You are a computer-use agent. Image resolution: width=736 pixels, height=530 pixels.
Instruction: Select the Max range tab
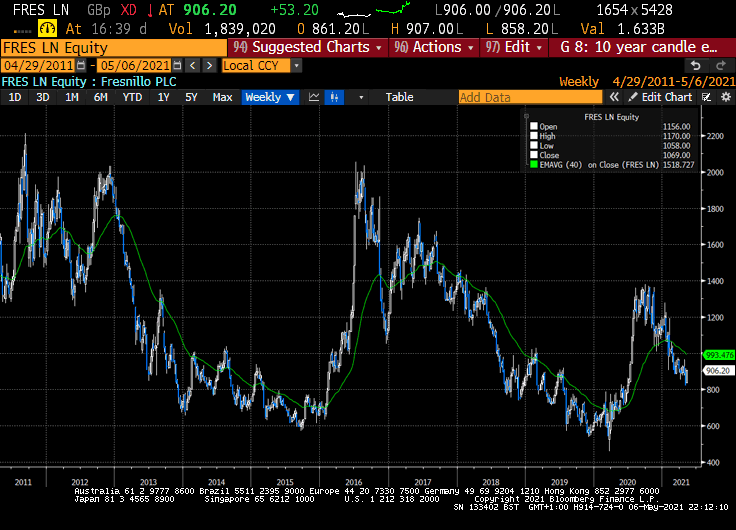(222, 97)
